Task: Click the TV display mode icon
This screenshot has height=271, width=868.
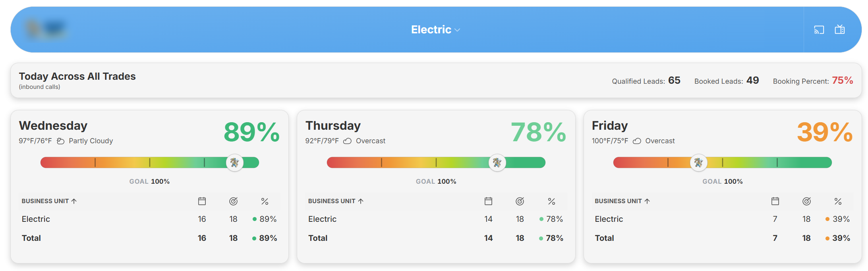Action: [839, 29]
